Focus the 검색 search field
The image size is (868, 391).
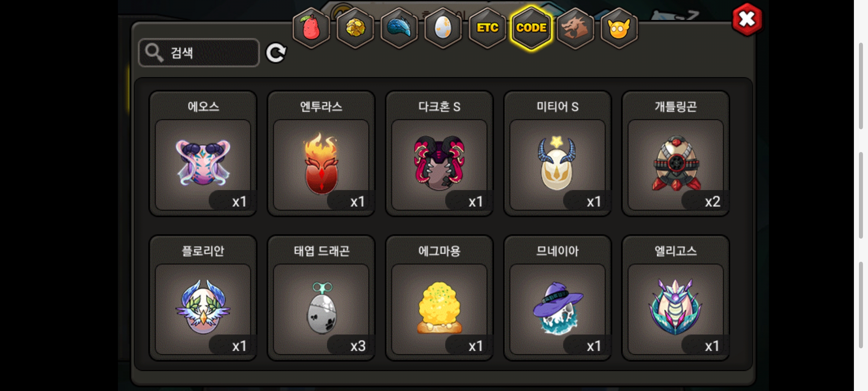pyautogui.click(x=199, y=53)
